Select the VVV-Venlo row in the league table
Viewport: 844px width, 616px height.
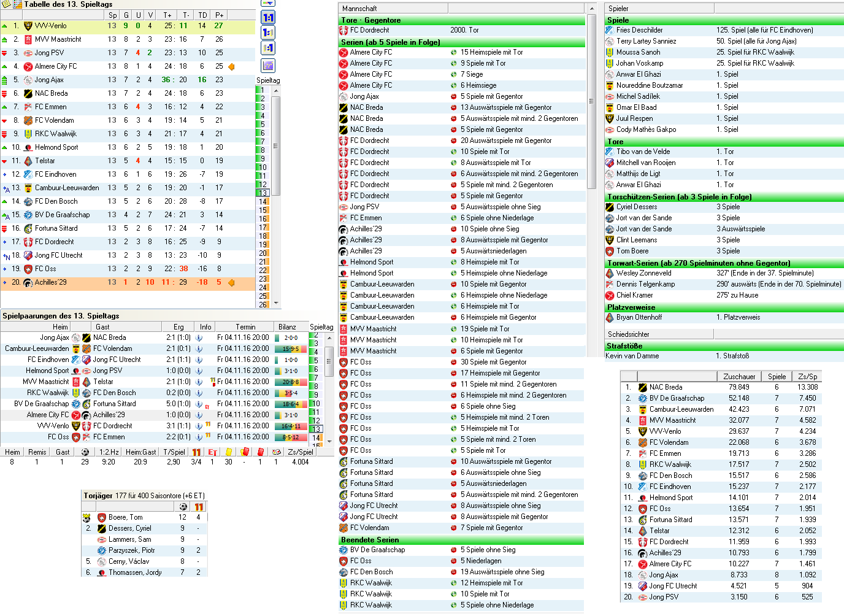tap(128, 26)
